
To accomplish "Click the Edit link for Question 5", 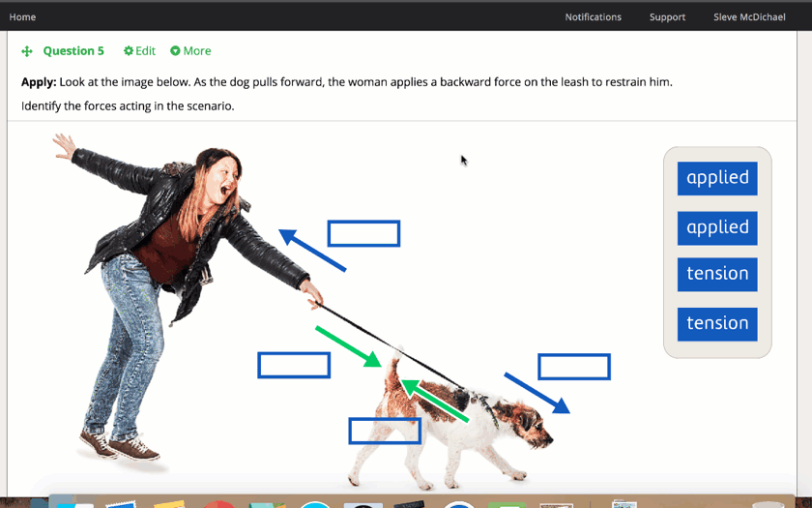I will point(146,50).
